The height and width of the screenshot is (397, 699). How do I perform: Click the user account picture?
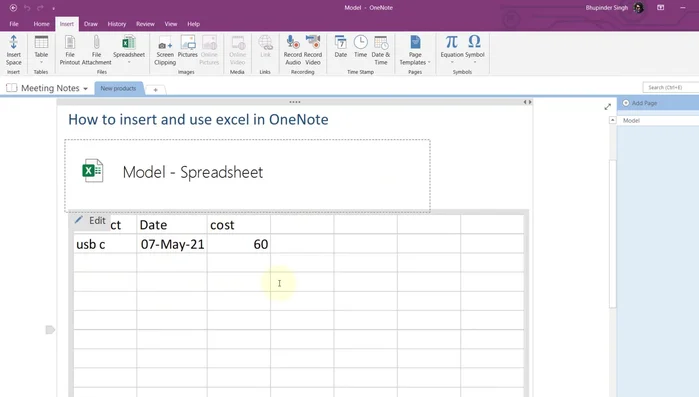point(638,8)
